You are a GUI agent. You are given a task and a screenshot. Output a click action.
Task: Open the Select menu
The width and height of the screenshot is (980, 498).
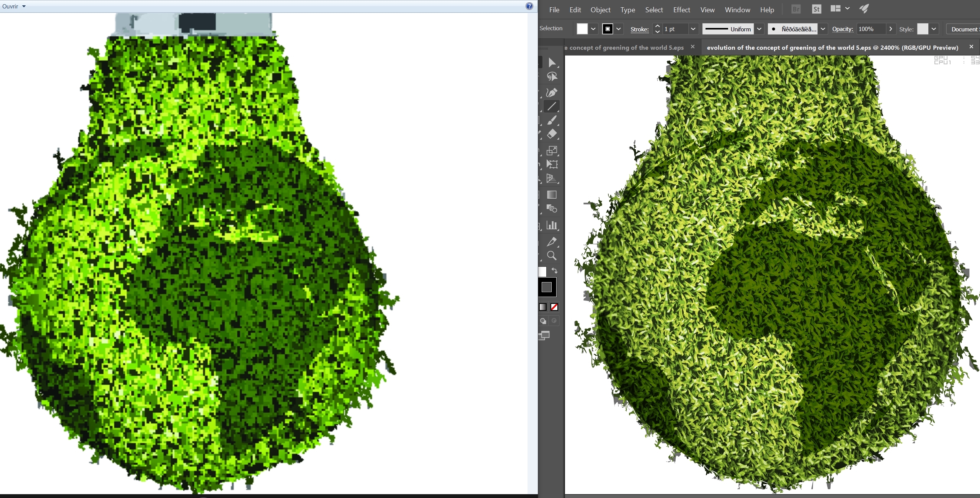tap(654, 10)
